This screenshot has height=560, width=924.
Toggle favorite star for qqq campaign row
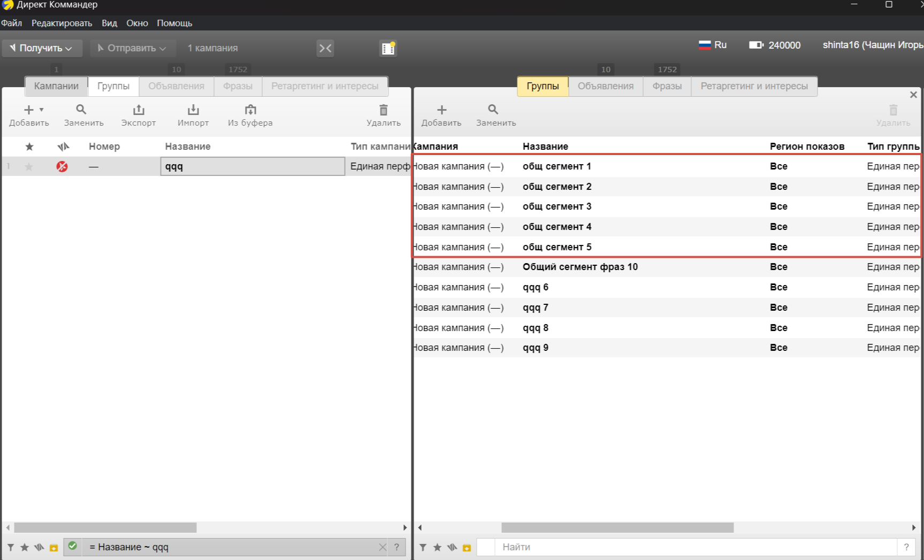click(x=29, y=167)
